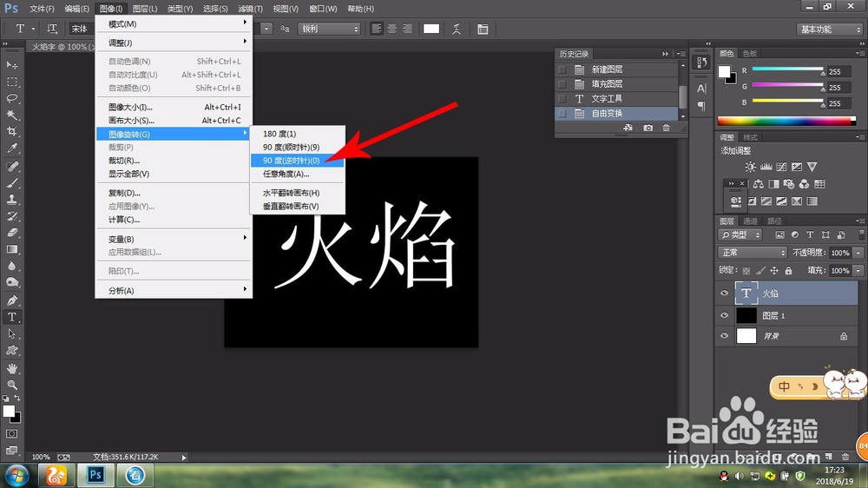Toggle history source box for 填充图层
The image size is (868, 488).
(562, 84)
